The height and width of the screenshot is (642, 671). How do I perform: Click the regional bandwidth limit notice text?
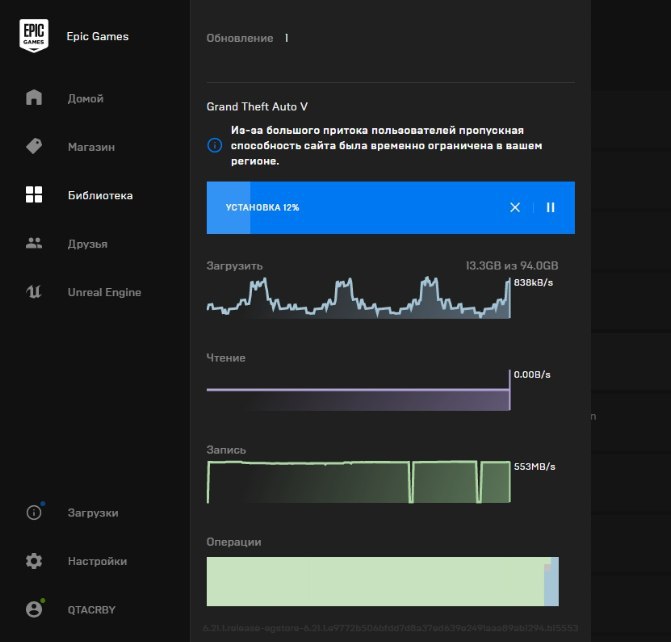386,146
